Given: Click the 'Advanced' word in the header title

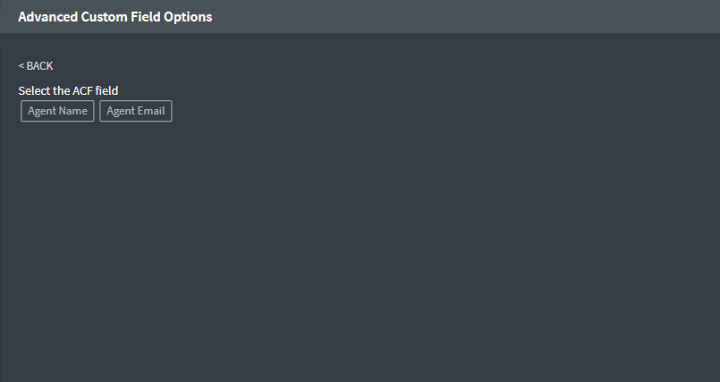Looking at the screenshot, I should (x=48, y=17).
